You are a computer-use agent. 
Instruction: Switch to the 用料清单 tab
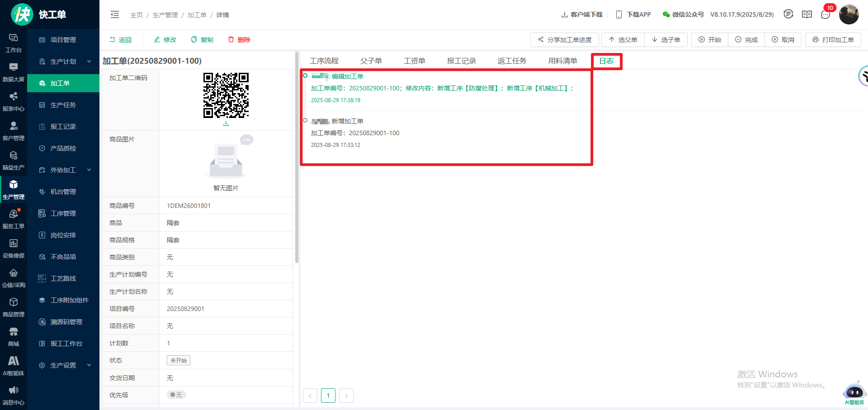click(562, 61)
